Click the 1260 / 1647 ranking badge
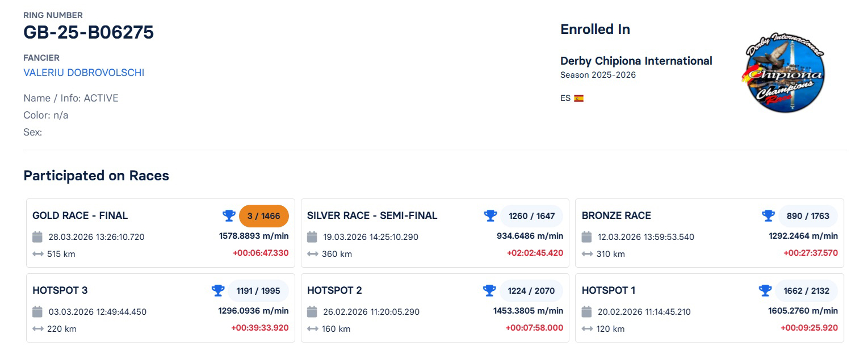Screen dimensions: 868x355 pyautogui.click(x=531, y=215)
